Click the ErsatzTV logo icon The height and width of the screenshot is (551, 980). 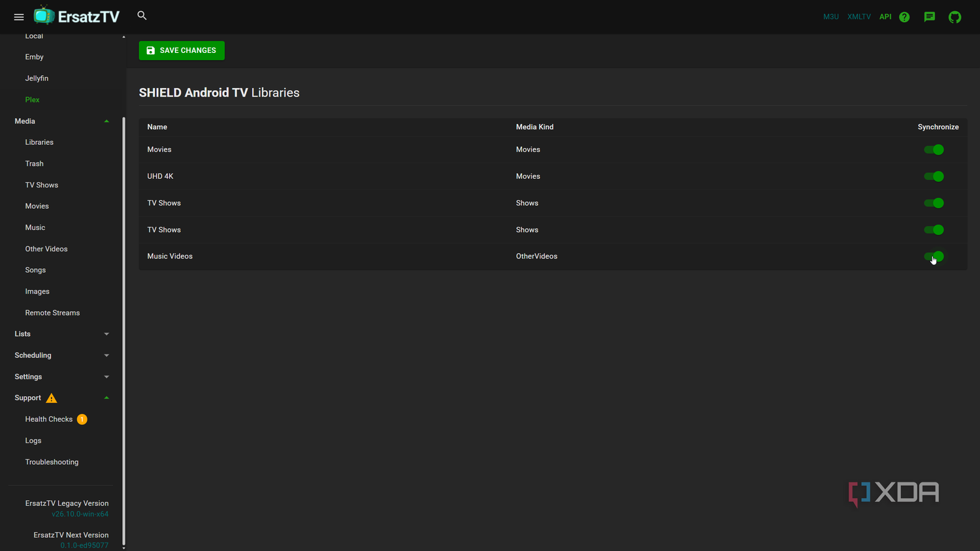pos(44,15)
